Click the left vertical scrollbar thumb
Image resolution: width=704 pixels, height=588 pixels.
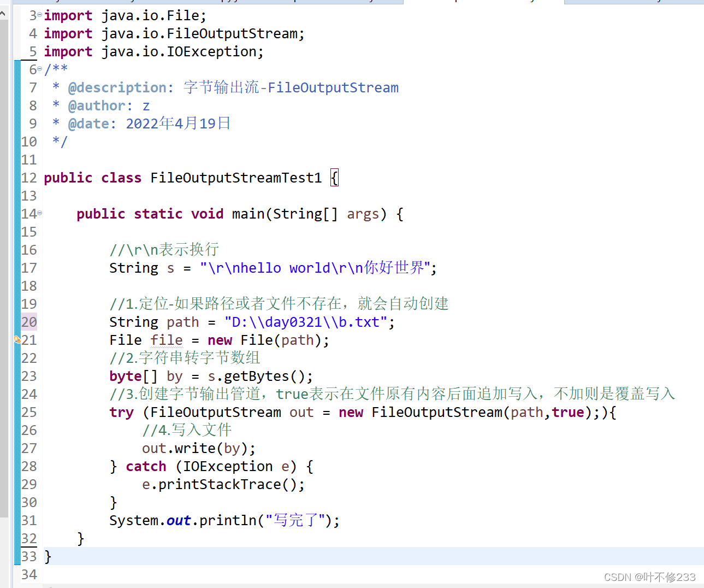pyautogui.click(x=4, y=268)
